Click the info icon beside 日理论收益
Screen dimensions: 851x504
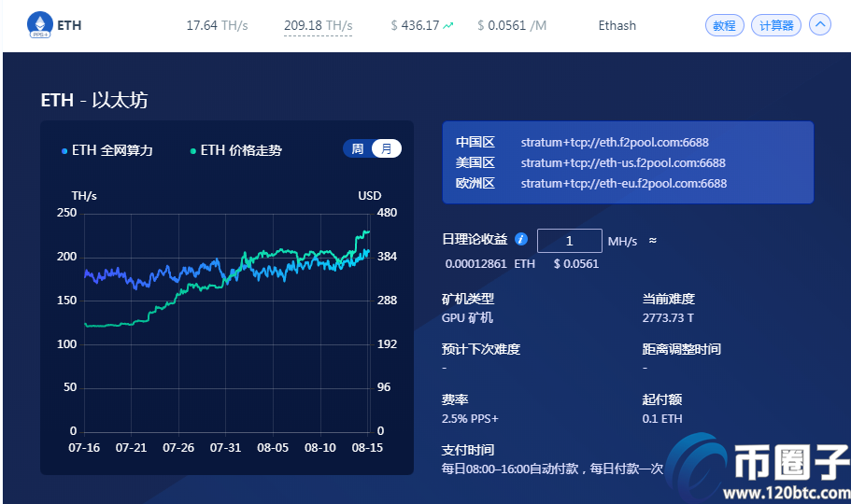tap(521, 239)
